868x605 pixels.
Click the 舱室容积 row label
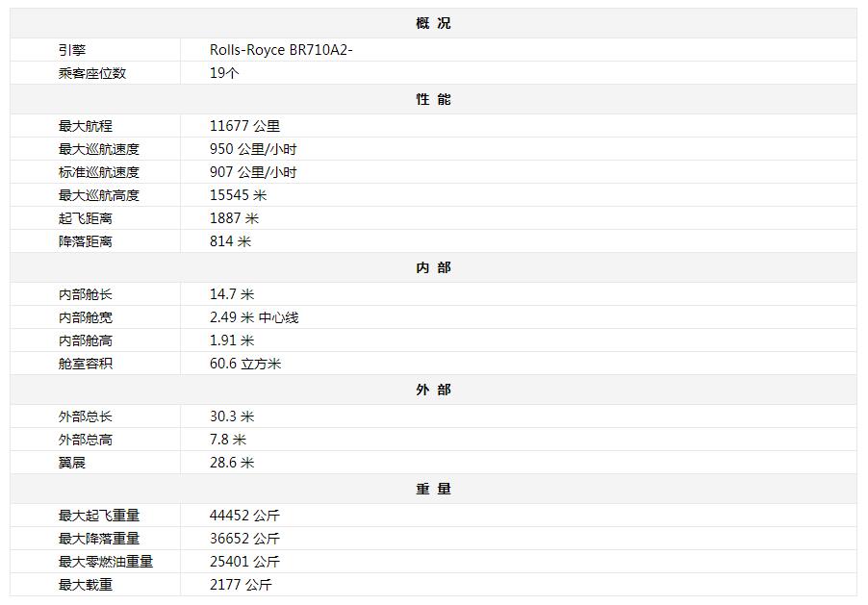(x=86, y=364)
